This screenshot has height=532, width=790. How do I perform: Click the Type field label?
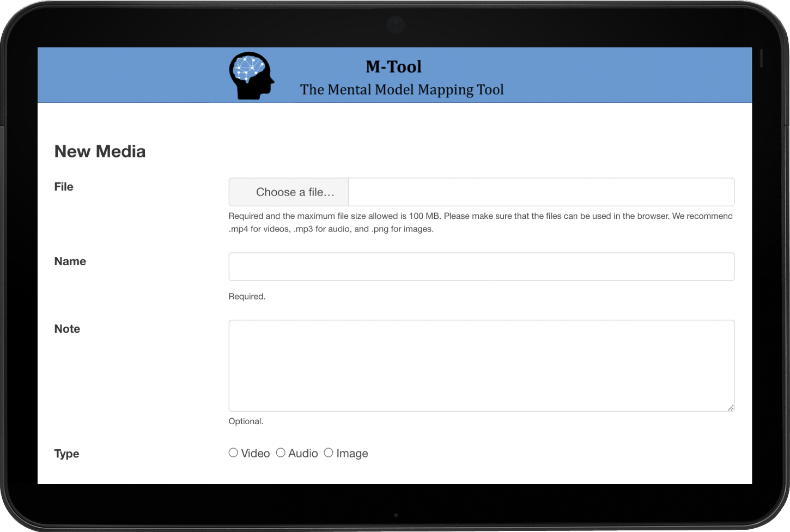(66, 454)
